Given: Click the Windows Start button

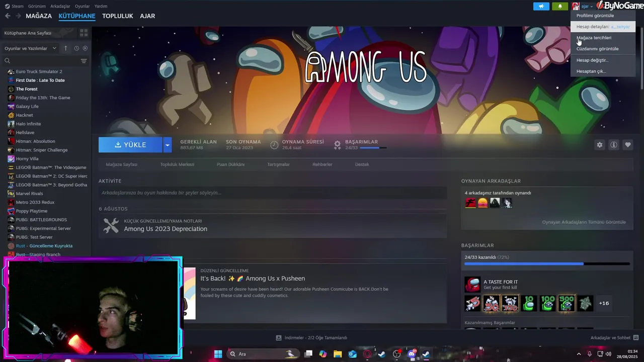Looking at the screenshot, I should point(218,354).
